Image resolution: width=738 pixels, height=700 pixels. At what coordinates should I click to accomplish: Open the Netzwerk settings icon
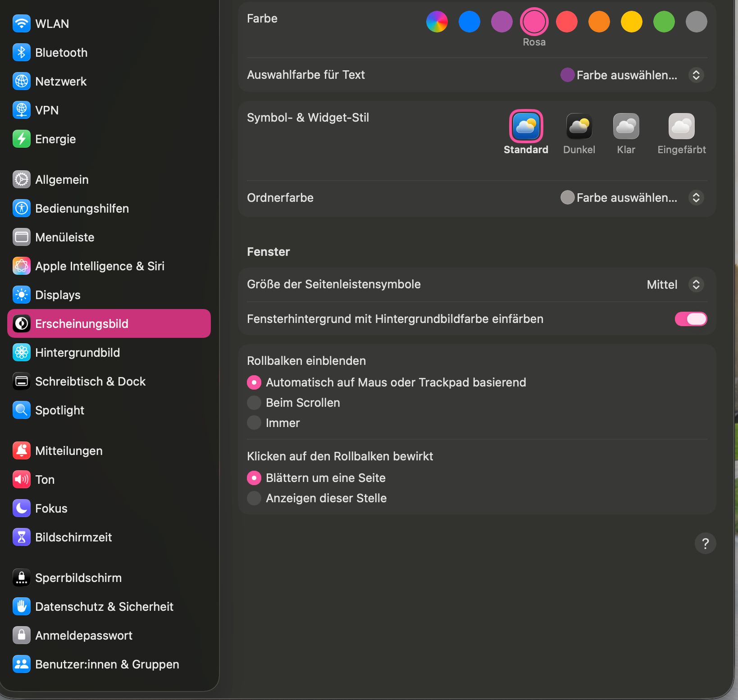point(21,81)
